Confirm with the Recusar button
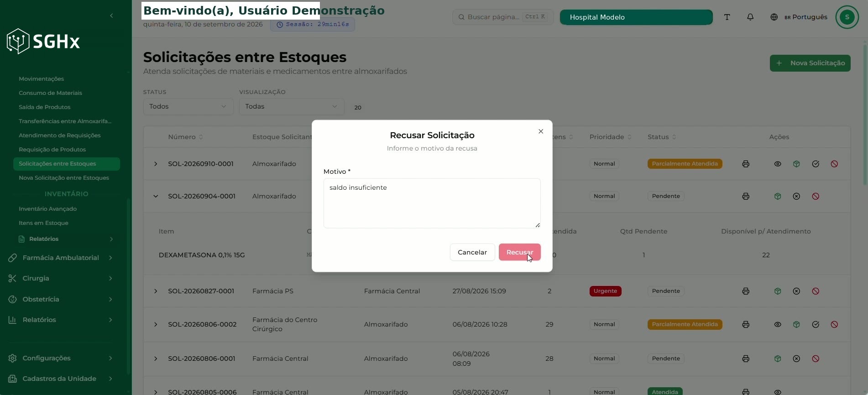The image size is (868, 395). point(519,252)
